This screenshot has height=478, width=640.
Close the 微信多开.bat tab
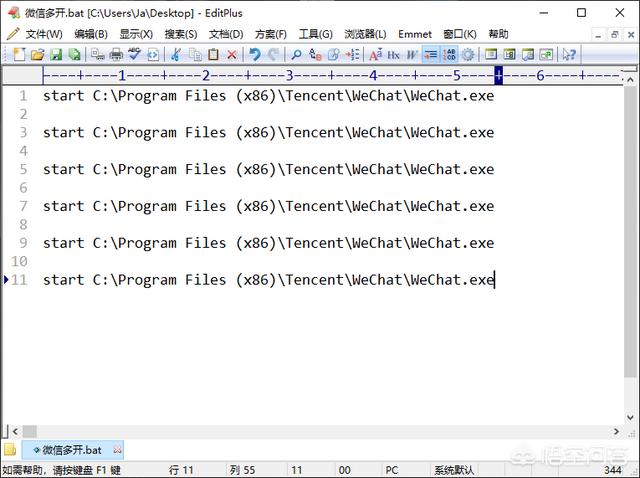pos(118,450)
